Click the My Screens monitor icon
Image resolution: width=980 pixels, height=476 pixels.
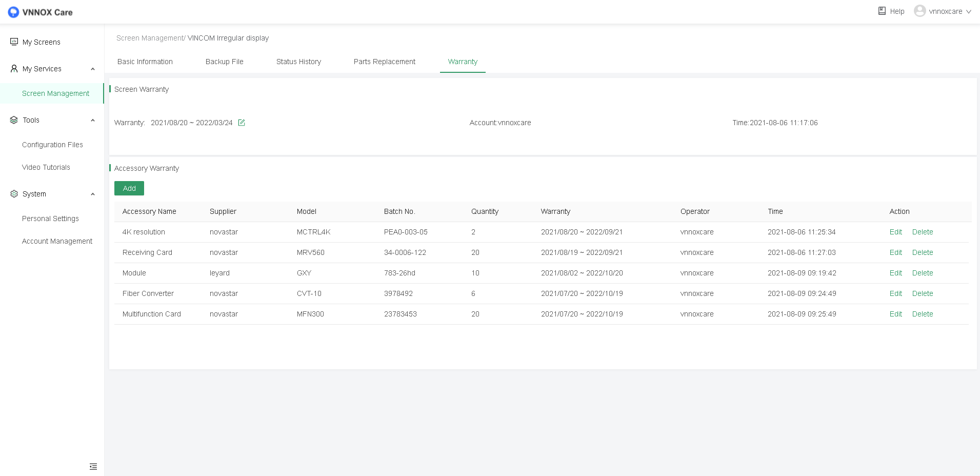click(x=14, y=42)
